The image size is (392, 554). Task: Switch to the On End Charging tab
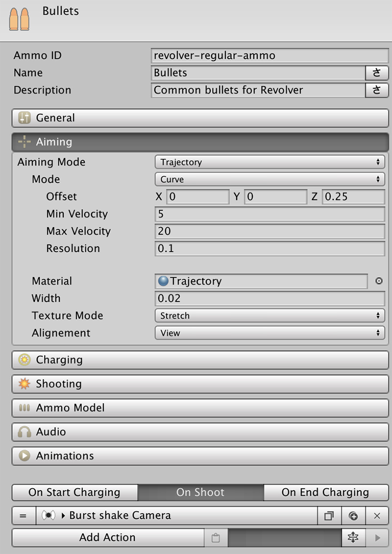pos(325,492)
